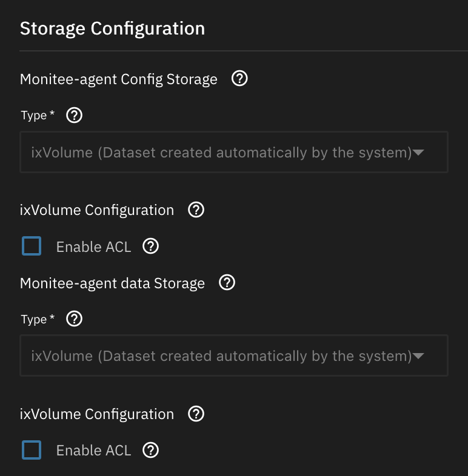Click the Storage Configuration section heading
The height and width of the screenshot is (476, 468).
[x=112, y=28]
